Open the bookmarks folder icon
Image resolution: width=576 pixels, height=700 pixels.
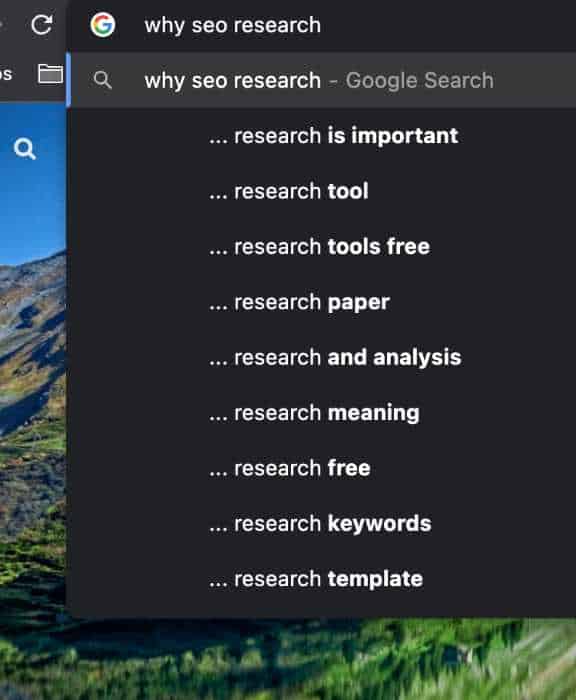[x=50, y=74]
